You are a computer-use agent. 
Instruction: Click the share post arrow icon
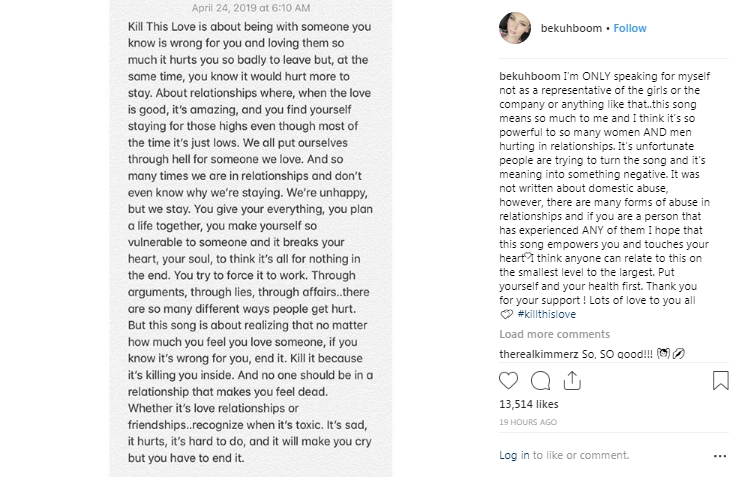(x=572, y=380)
